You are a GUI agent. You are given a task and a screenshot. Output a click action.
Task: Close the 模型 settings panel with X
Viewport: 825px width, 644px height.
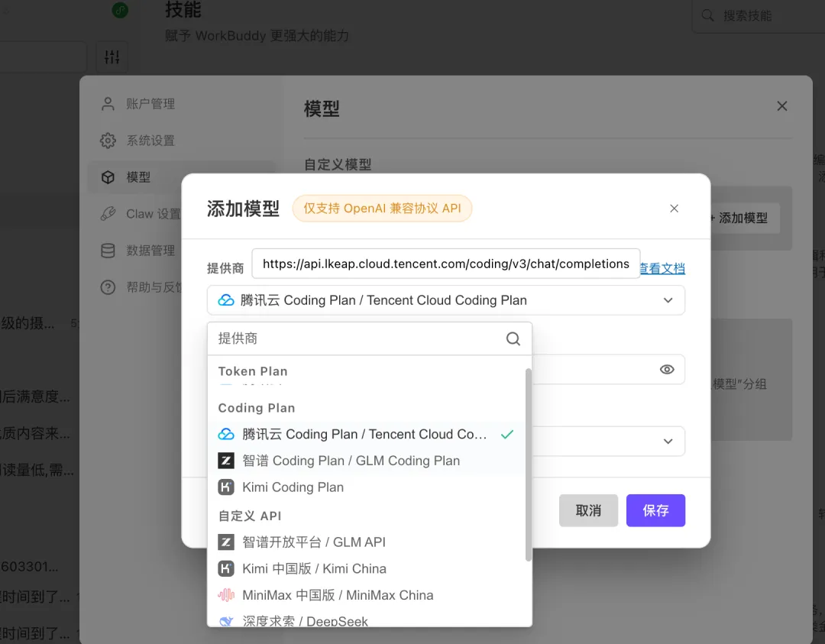point(782,106)
